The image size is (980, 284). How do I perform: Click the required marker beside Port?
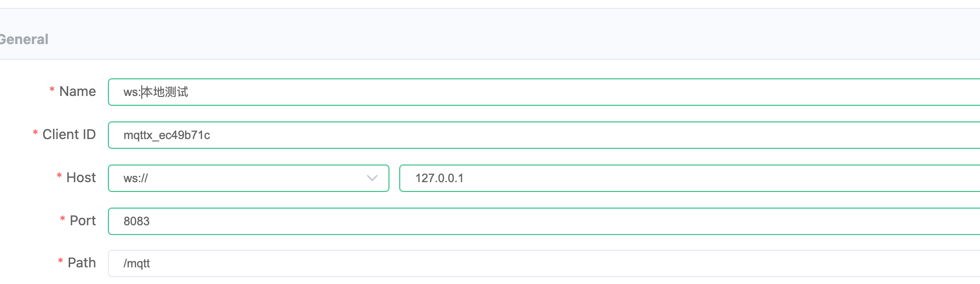tap(62, 219)
